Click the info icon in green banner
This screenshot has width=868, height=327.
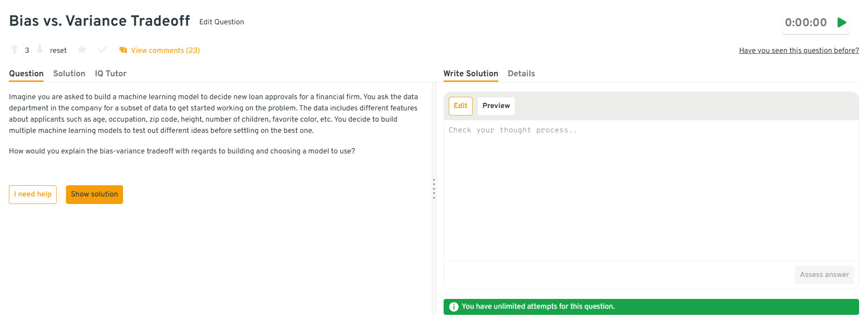point(453,307)
